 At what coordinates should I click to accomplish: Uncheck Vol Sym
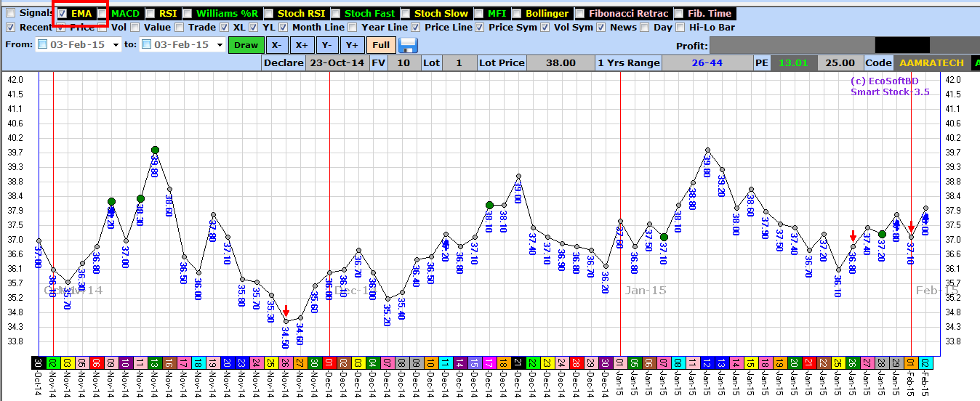pyautogui.click(x=545, y=27)
